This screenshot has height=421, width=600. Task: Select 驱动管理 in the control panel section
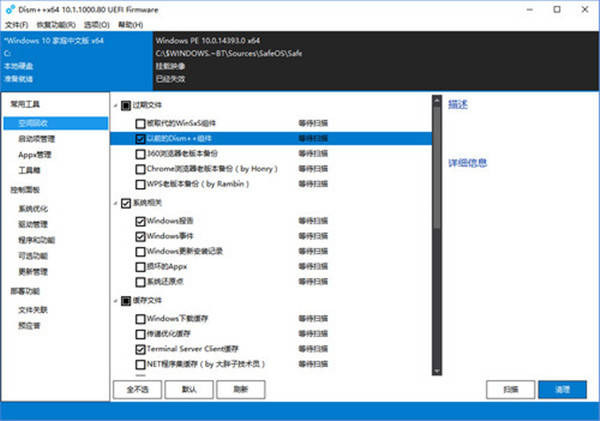coord(32,225)
